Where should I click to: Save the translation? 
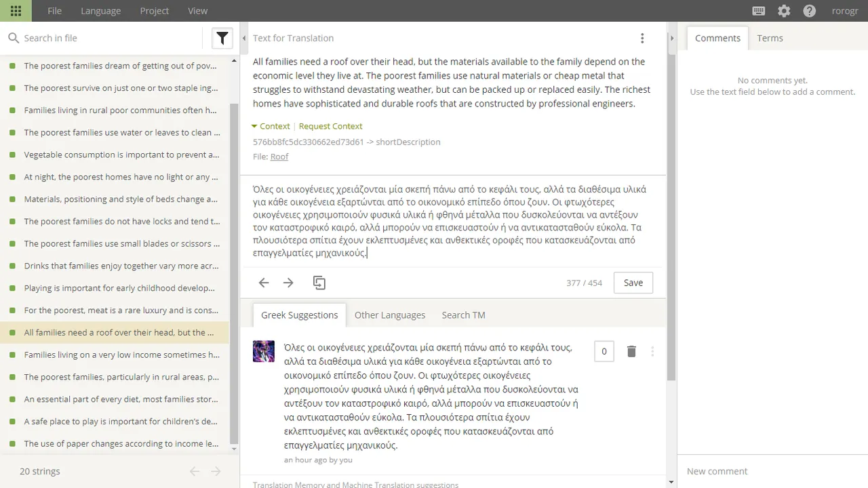[633, 283]
